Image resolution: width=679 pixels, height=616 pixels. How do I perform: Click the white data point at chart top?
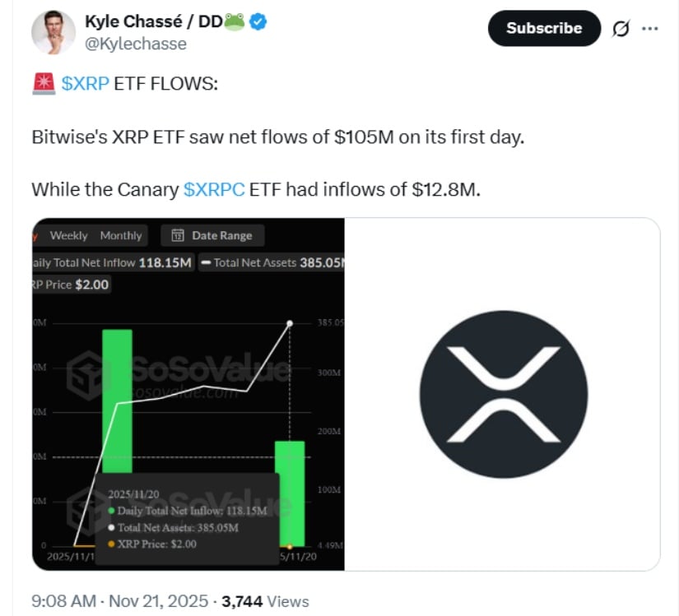(290, 323)
